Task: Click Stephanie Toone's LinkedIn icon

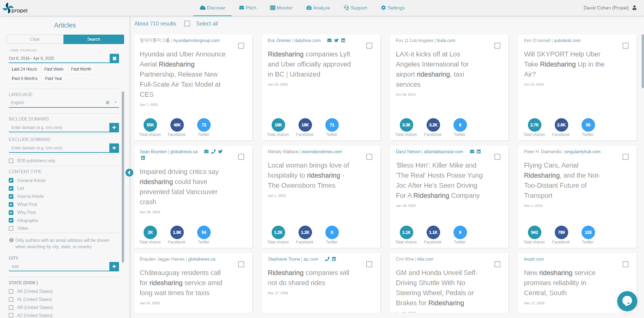Action: [334, 259]
